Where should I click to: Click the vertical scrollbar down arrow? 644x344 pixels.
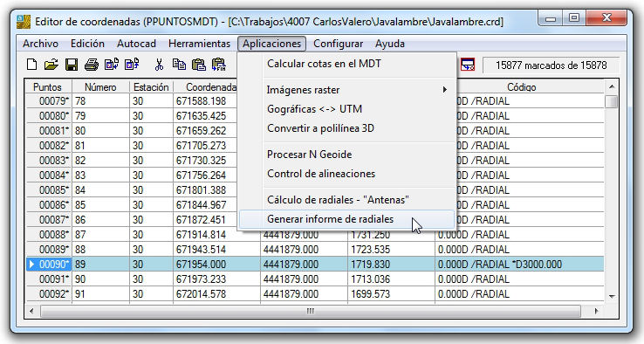[612, 296]
